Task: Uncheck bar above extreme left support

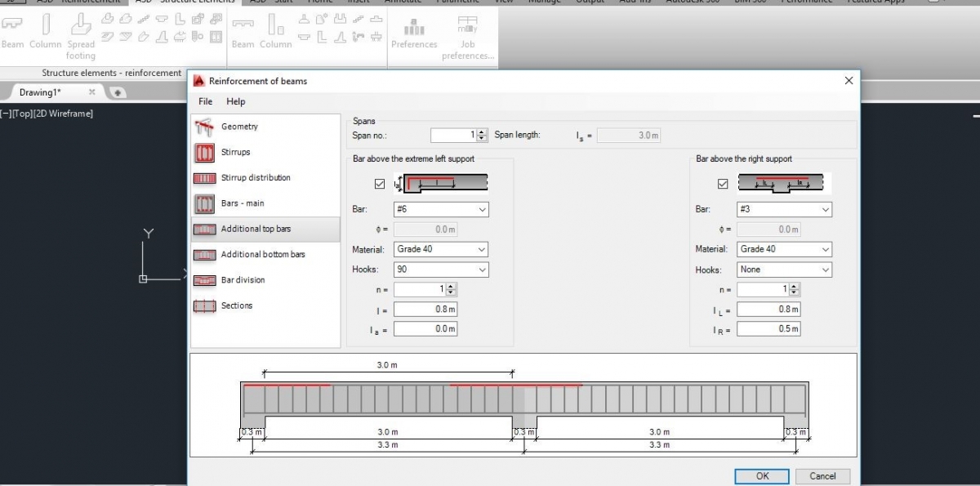Action: [x=379, y=184]
